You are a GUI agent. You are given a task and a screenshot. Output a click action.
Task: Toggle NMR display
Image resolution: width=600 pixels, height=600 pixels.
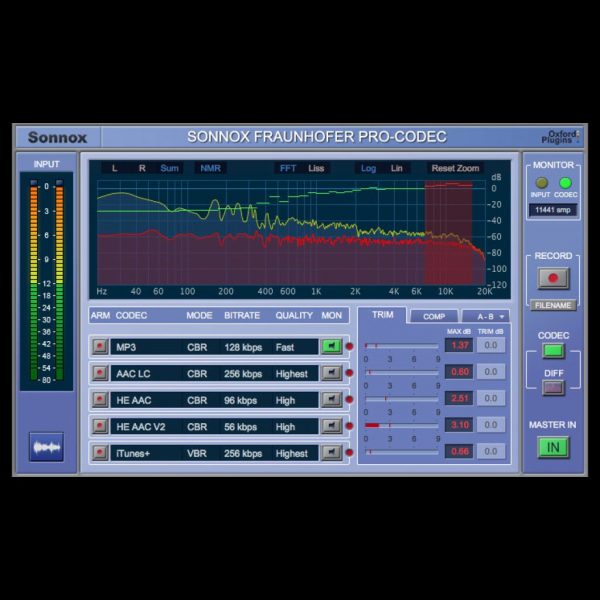(210, 168)
